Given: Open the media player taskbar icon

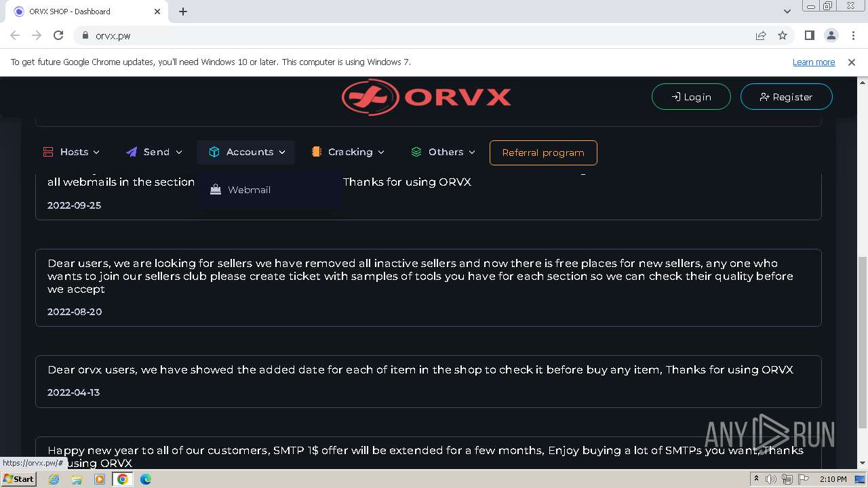Looking at the screenshot, I should point(100,479).
